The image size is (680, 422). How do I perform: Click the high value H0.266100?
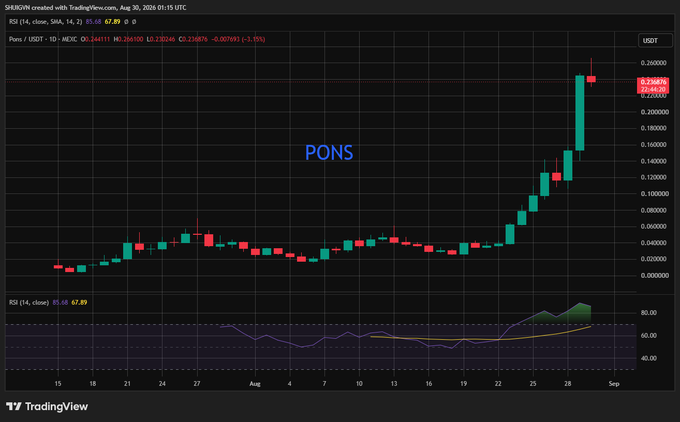[128, 39]
